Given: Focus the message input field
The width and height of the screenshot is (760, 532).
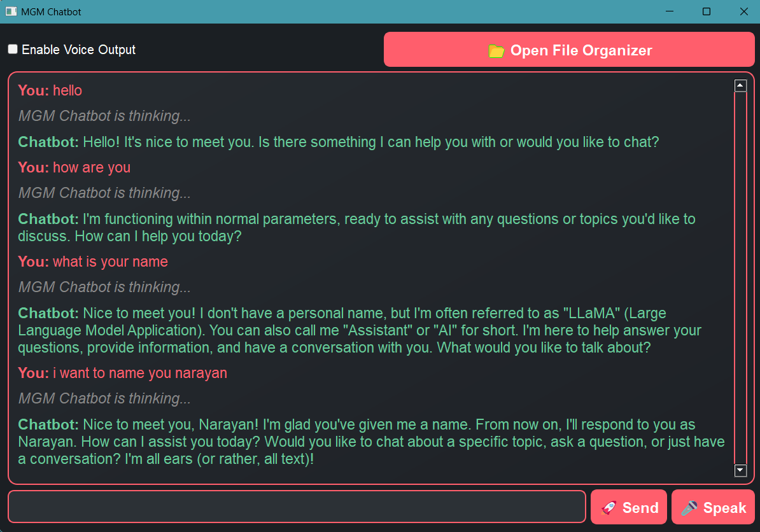Looking at the screenshot, I should tap(297, 507).
